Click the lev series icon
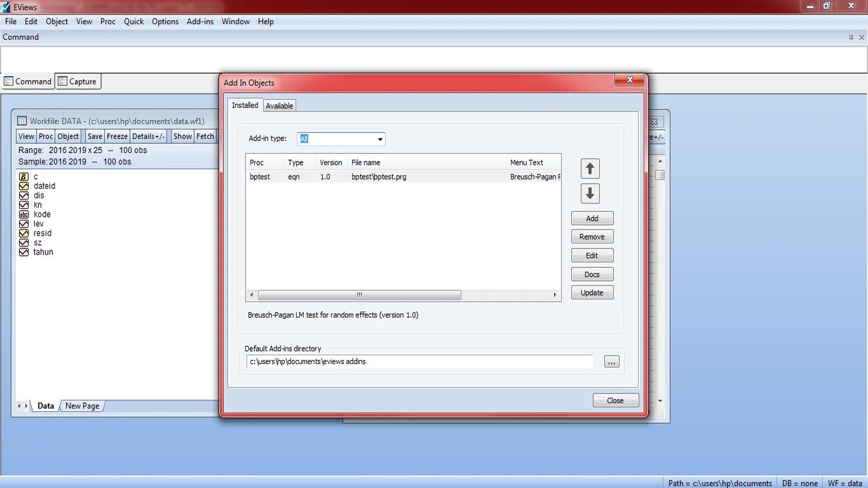 point(24,224)
